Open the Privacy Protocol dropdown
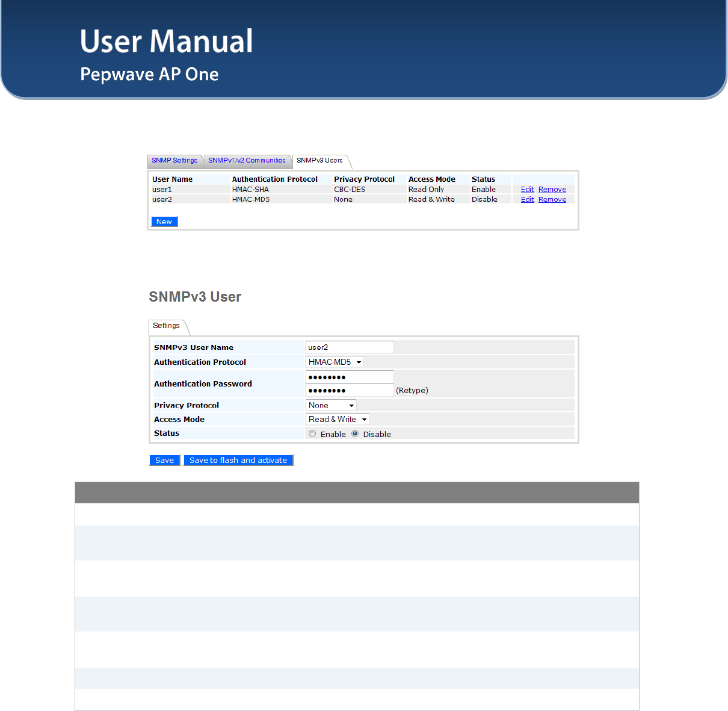This screenshot has width=728, height=711. (331, 405)
